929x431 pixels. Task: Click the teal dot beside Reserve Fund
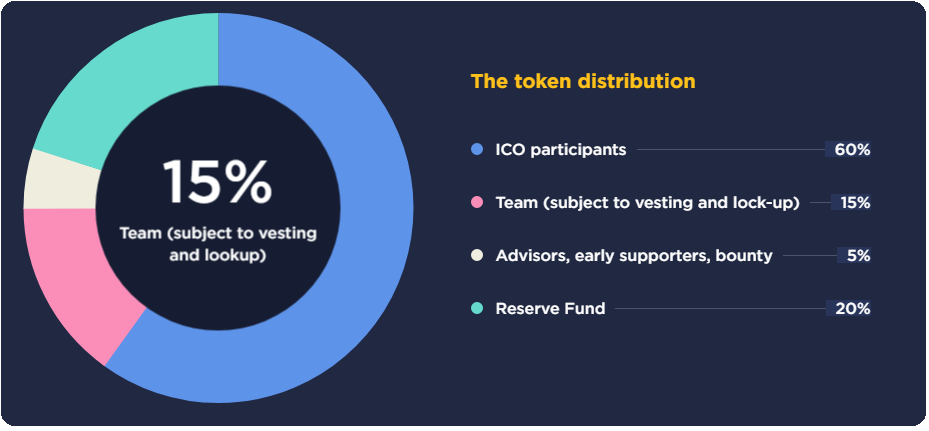coord(477,308)
